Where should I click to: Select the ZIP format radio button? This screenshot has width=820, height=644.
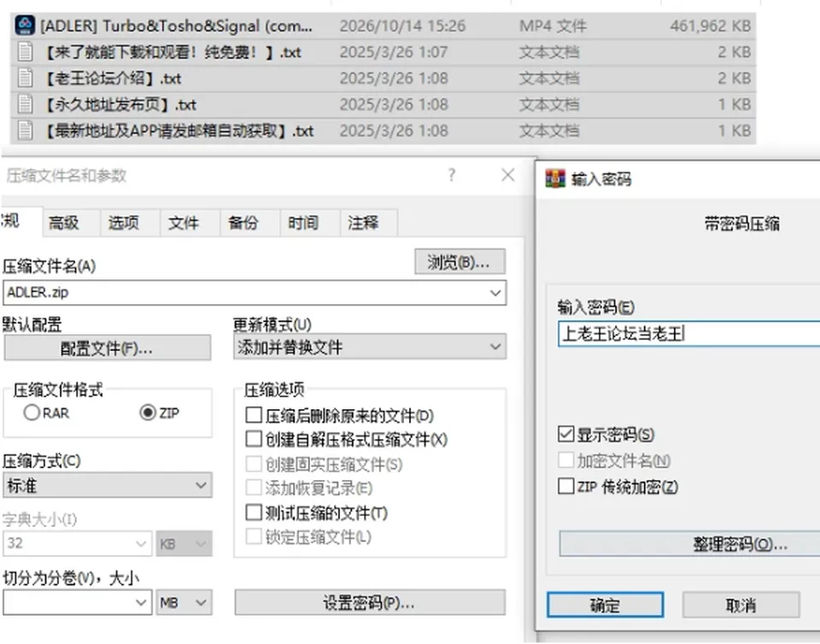pos(148,413)
